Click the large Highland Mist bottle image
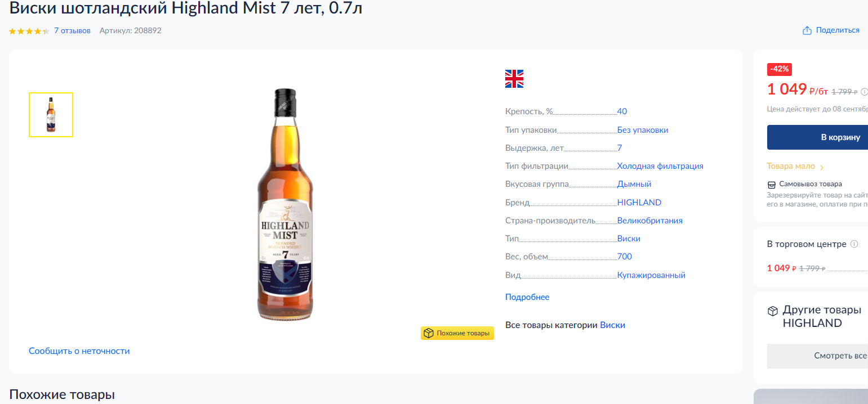The width and height of the screenshot is (868, 404). click(284, 204)
